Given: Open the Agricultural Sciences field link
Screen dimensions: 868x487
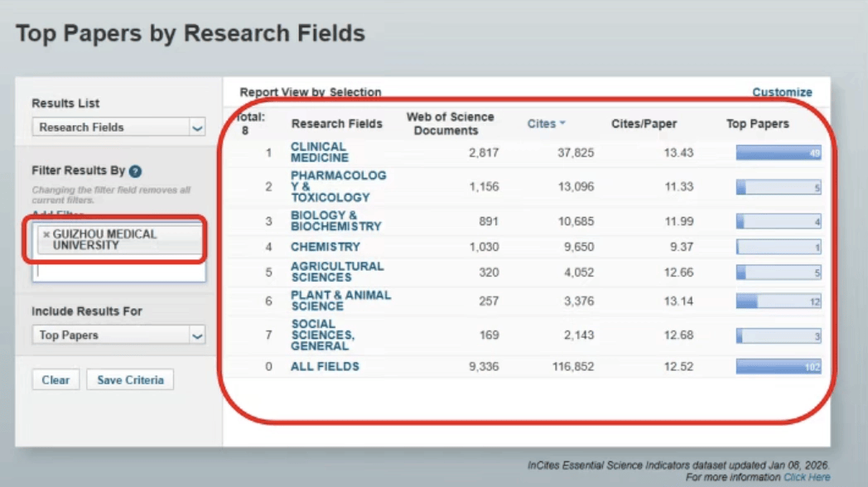Looking at the screenshot, I should click(336, 272).
